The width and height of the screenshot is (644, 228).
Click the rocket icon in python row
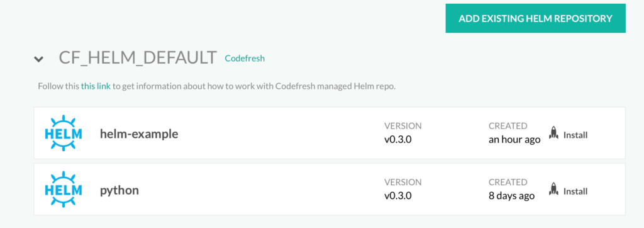tap(553, 190)
